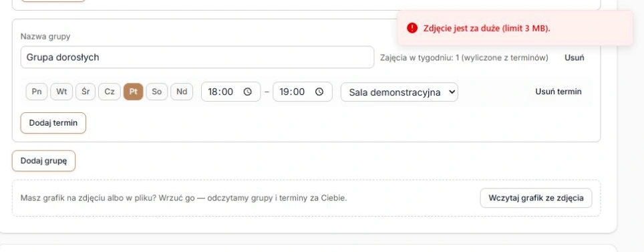Click the 'Masz grafik na zdjęciu' hint text
The width and height of the screenshot is (644, 252).
184,198
